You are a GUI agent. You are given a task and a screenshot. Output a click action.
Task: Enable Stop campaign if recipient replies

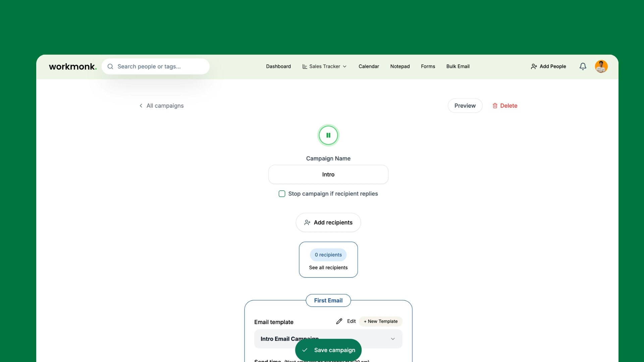pyautogui.click(x=282, y=194)
